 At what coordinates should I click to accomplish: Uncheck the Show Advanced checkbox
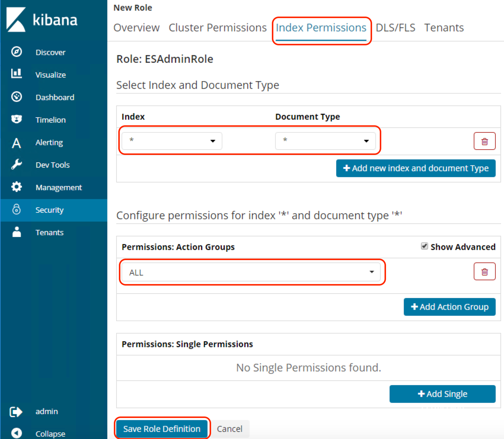coord(425,246)
